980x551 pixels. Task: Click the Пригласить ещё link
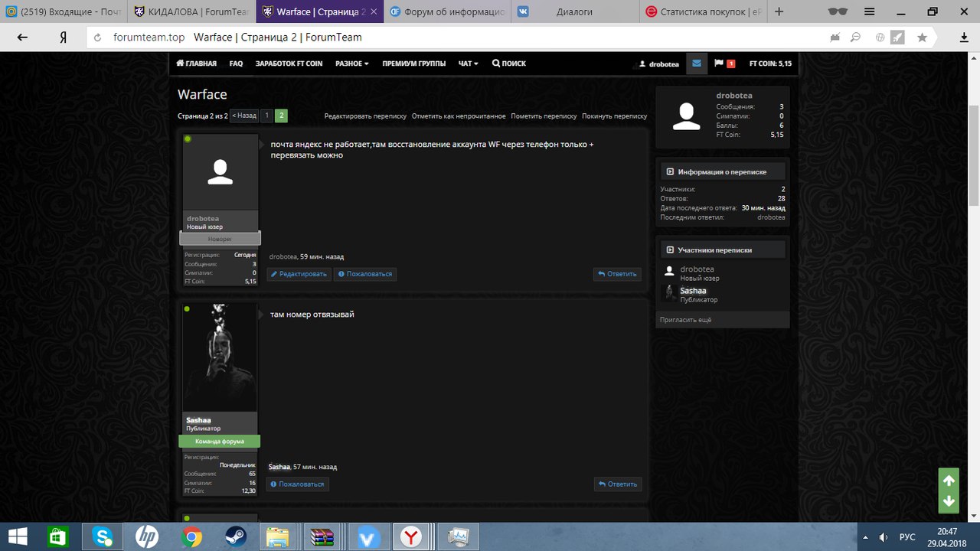(685, 320)
